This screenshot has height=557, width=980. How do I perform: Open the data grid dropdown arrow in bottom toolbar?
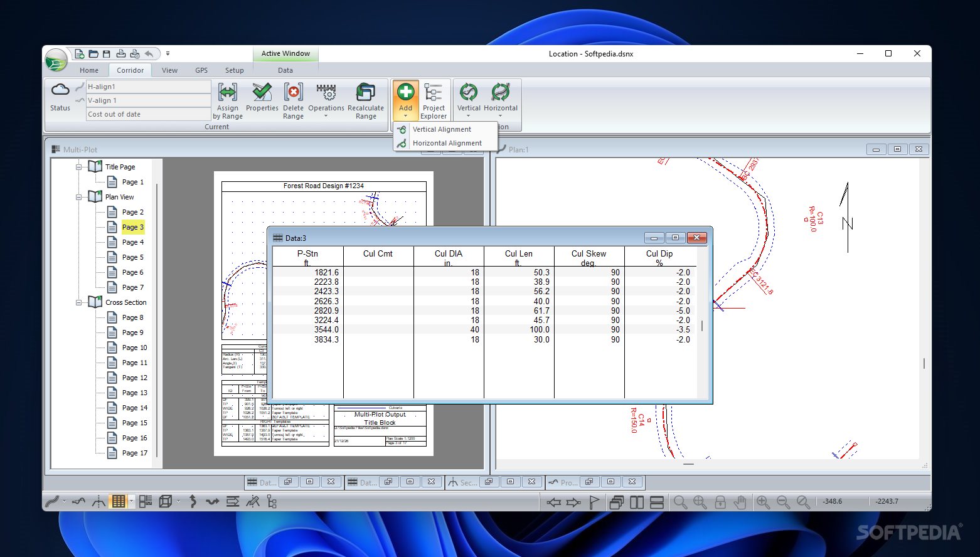point(130,501)
